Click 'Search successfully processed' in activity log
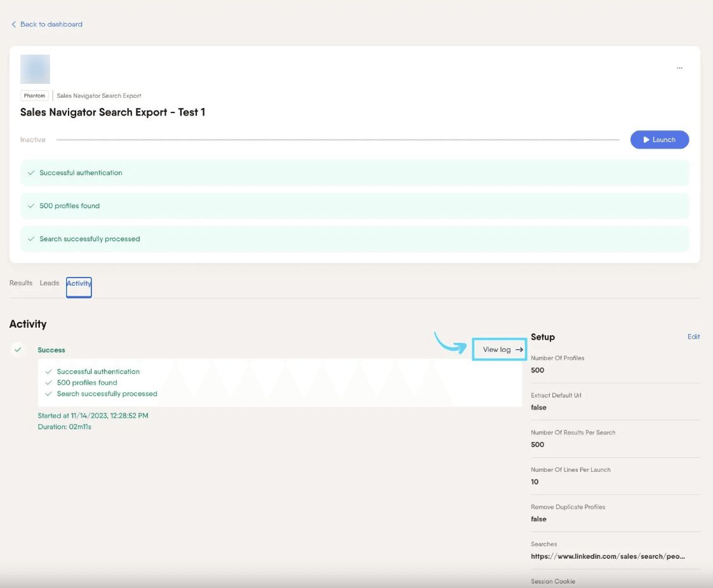This screenshot has width=713, height=588. coord(107,394)
